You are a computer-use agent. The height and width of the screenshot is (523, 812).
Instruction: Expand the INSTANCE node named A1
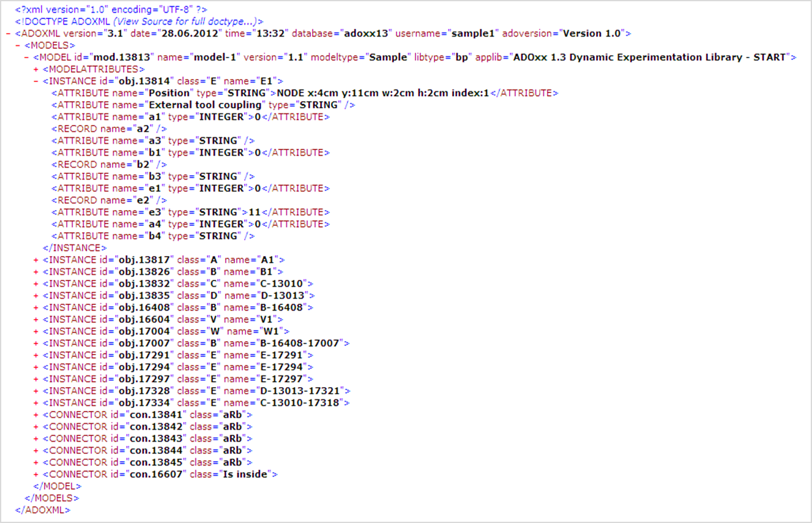click(x=34, y=259)
